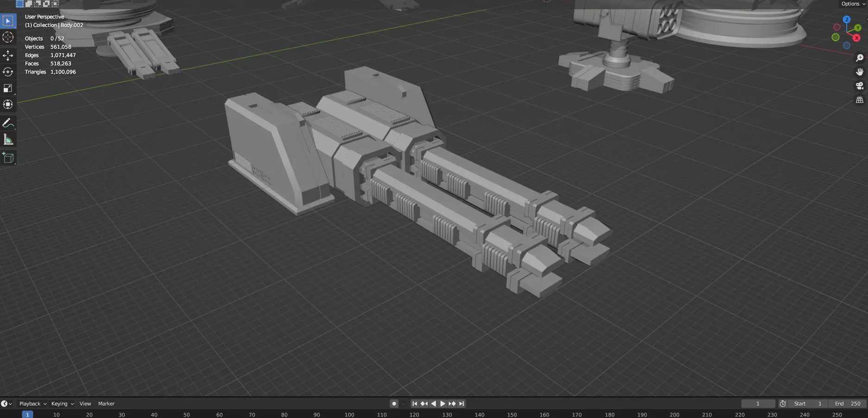Expand the auto keyframing options arrow
This screenshot has width=868, height=418.
coord(403,404)
